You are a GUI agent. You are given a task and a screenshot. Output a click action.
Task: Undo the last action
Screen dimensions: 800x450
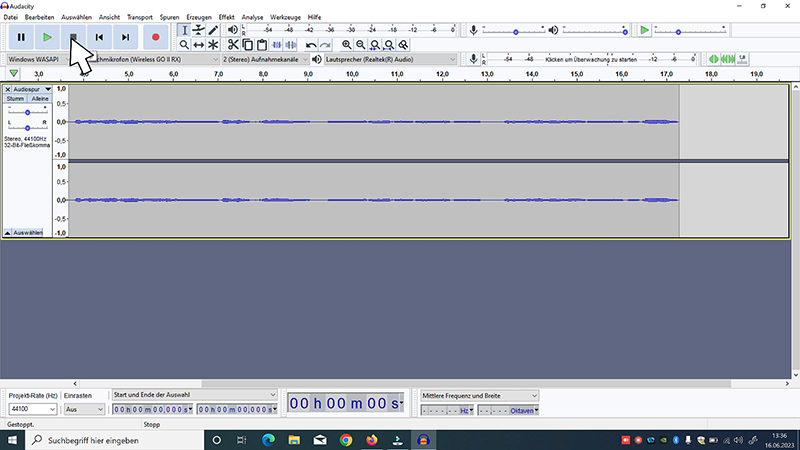point(311,45)
